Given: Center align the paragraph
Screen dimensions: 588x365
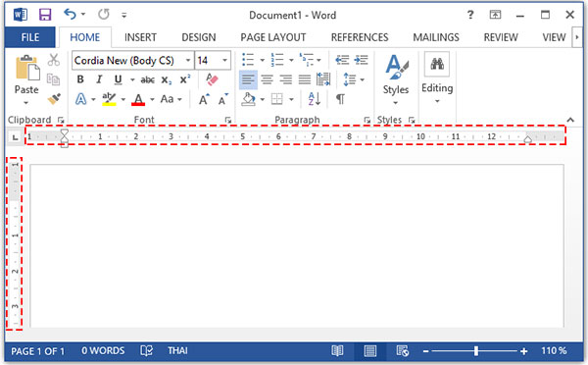Looking at the screenshot, I should [x=267, y=79].
